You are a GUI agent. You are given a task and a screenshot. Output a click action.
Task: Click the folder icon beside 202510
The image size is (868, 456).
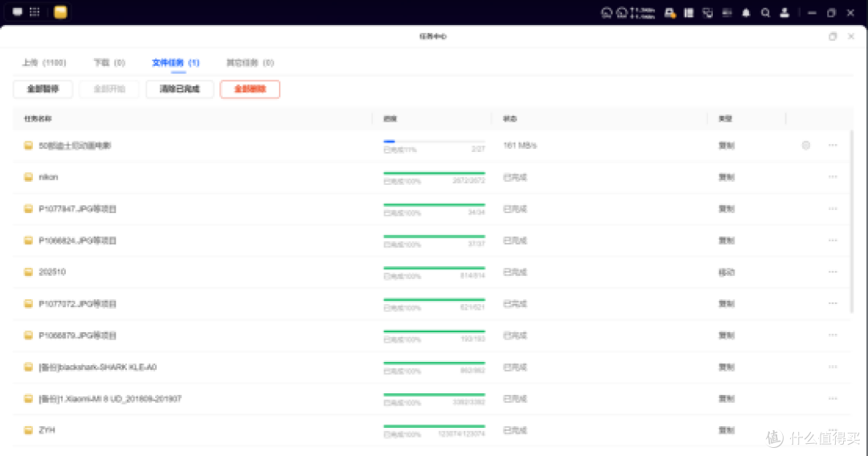[x=28, y=272]
